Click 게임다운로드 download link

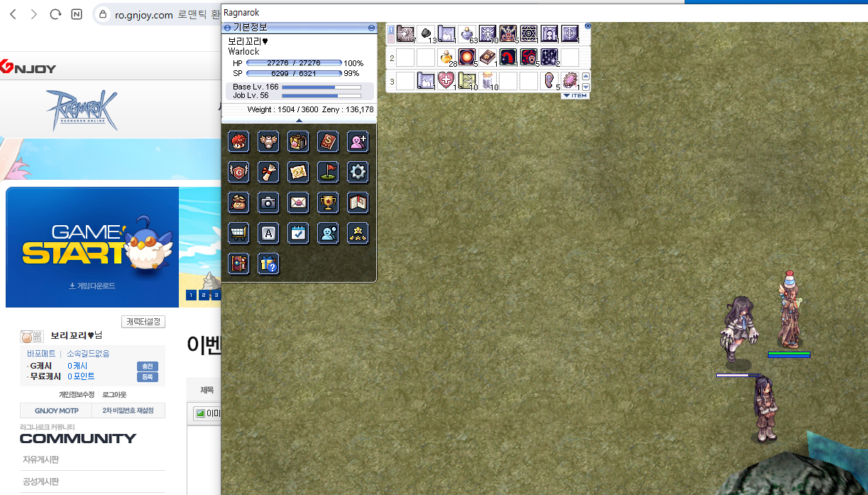pos(92,285)
